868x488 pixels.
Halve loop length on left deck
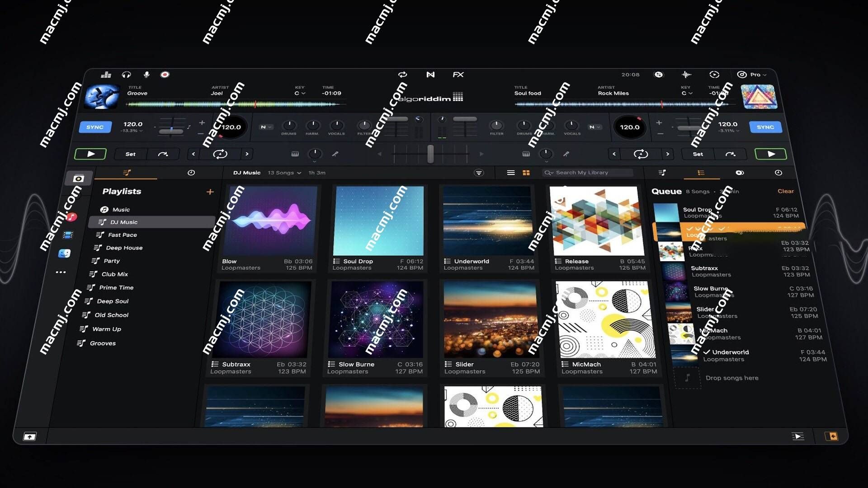193,154
